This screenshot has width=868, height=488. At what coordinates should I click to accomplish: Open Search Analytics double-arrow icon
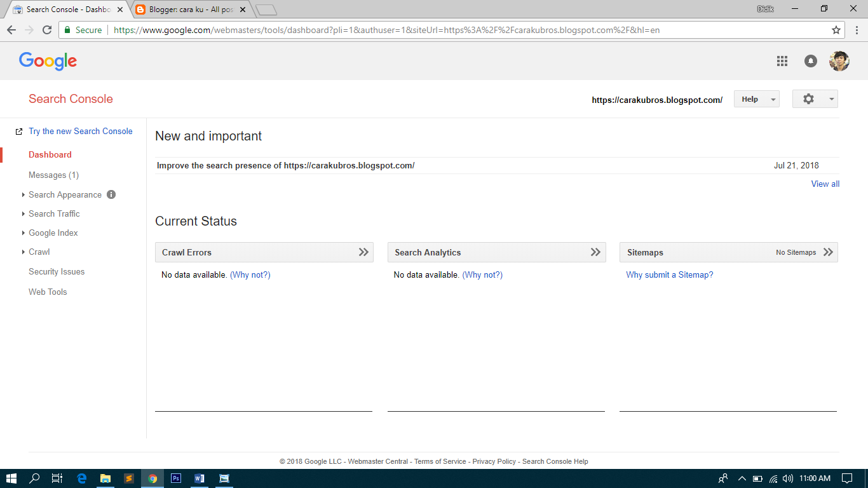pyautogui.click(x=595, y=252)
